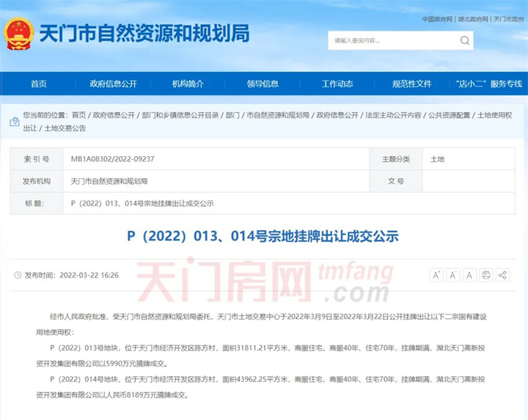
Task: Select the 机构简介 menu item
Action: tap(188, 84)
